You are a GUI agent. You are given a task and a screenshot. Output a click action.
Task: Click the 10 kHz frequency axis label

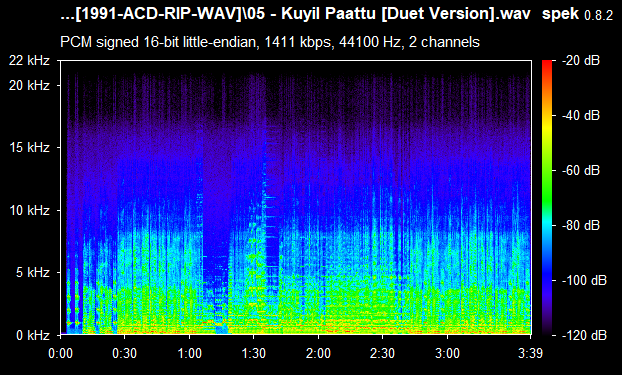[x=30, y=210]
